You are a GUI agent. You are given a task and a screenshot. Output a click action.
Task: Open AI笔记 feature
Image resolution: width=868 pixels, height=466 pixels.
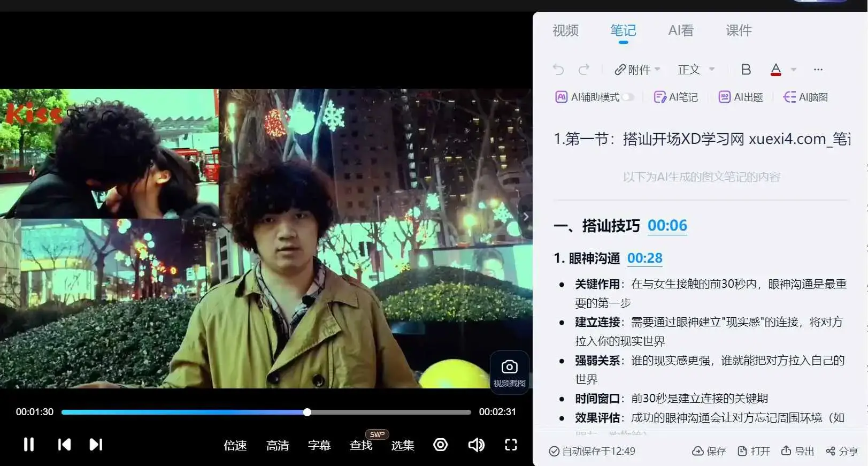coord(676,97)
